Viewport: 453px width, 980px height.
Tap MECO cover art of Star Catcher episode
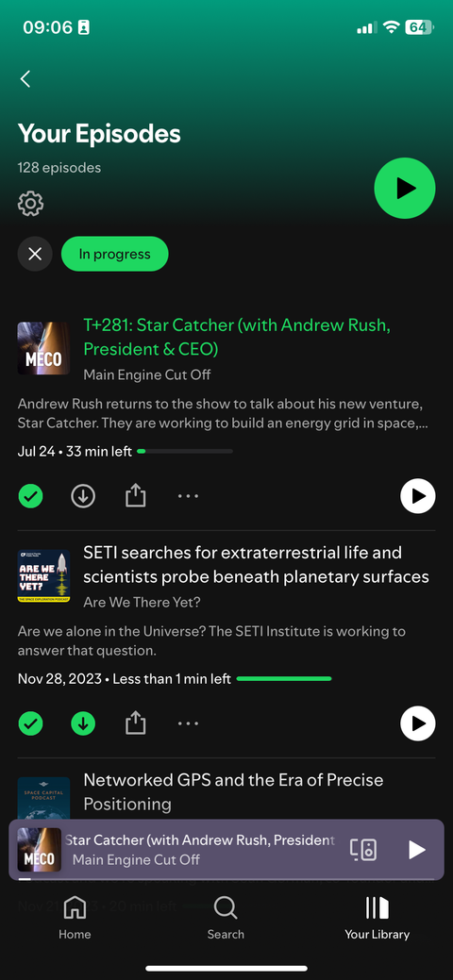(43, 348)
